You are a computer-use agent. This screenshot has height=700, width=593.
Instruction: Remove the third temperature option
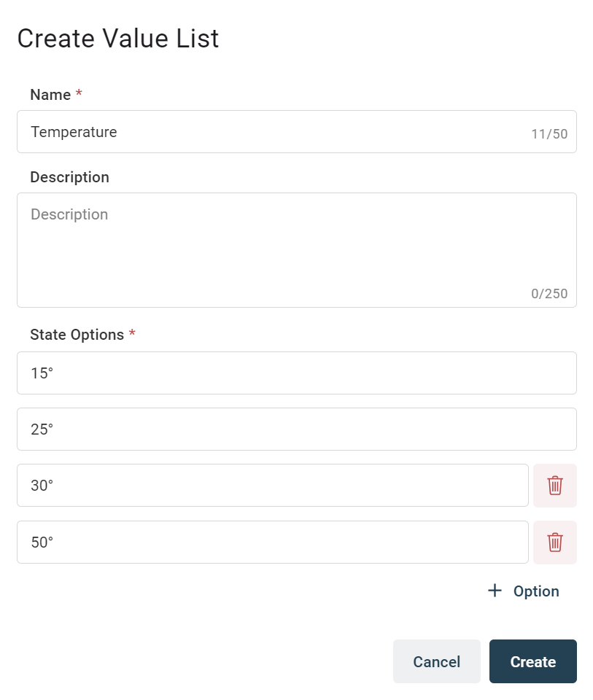[x=554, y=485]
